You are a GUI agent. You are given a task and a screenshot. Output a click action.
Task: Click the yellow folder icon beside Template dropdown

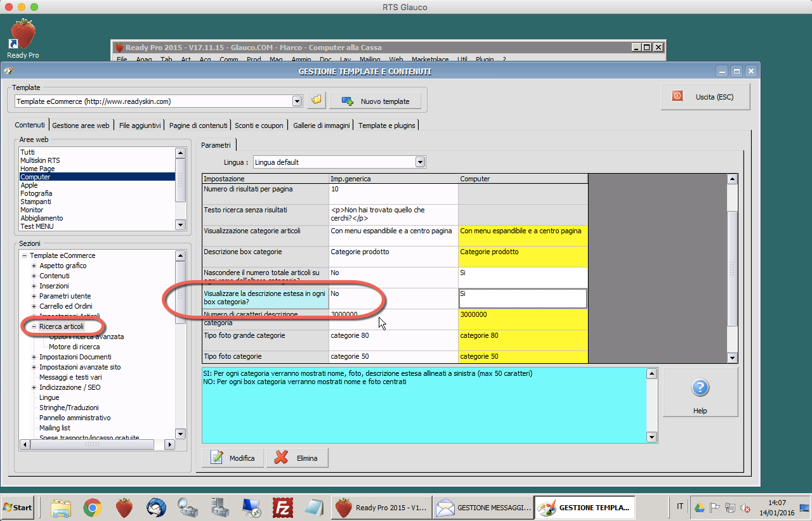316,101
